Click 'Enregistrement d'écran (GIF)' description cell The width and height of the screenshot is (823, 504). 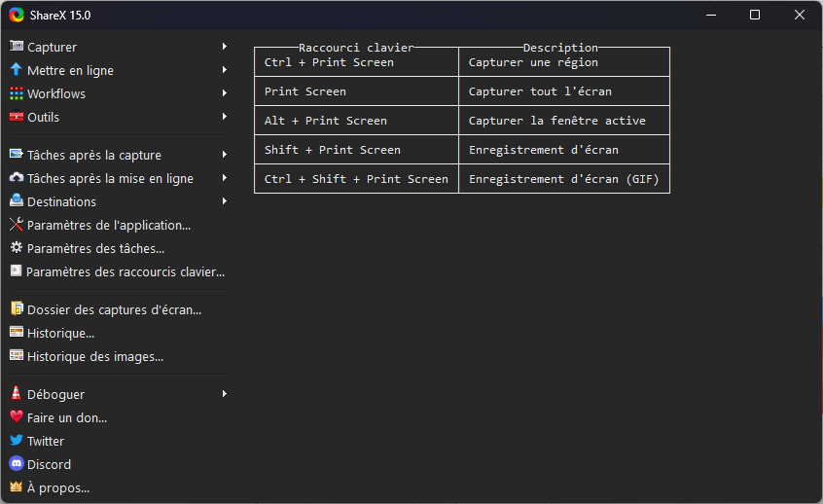(x=564, y=179)
